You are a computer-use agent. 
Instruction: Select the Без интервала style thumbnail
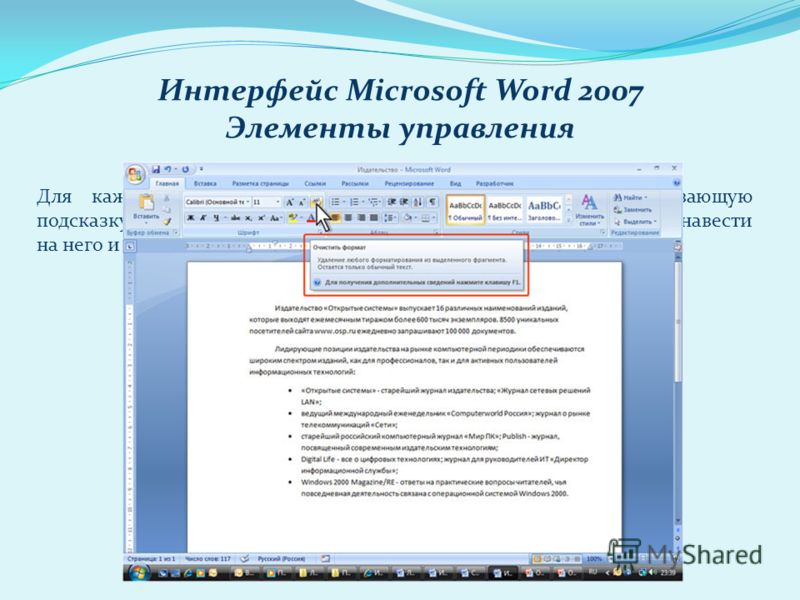point(505,210)
